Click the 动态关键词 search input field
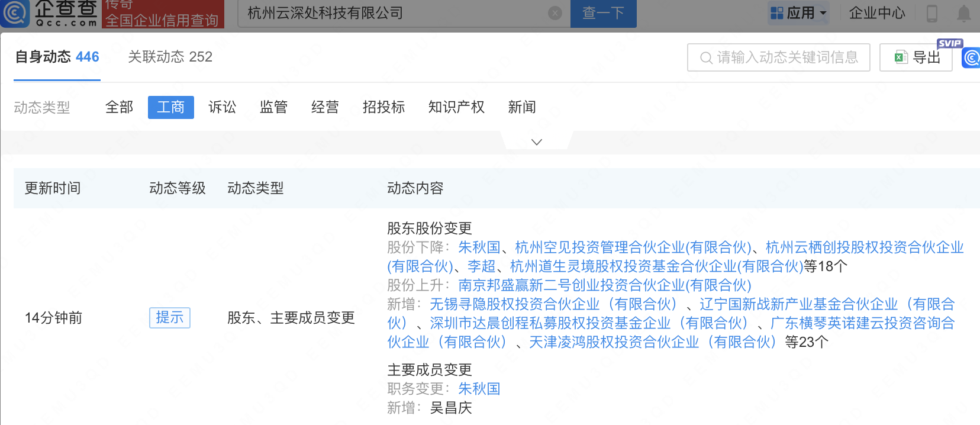The width and height of the screenshot is (980, 425). coord(779,57)
